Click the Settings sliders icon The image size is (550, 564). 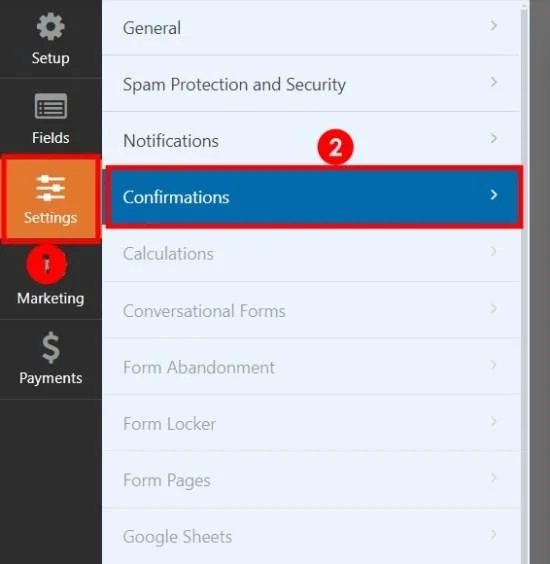50,187
